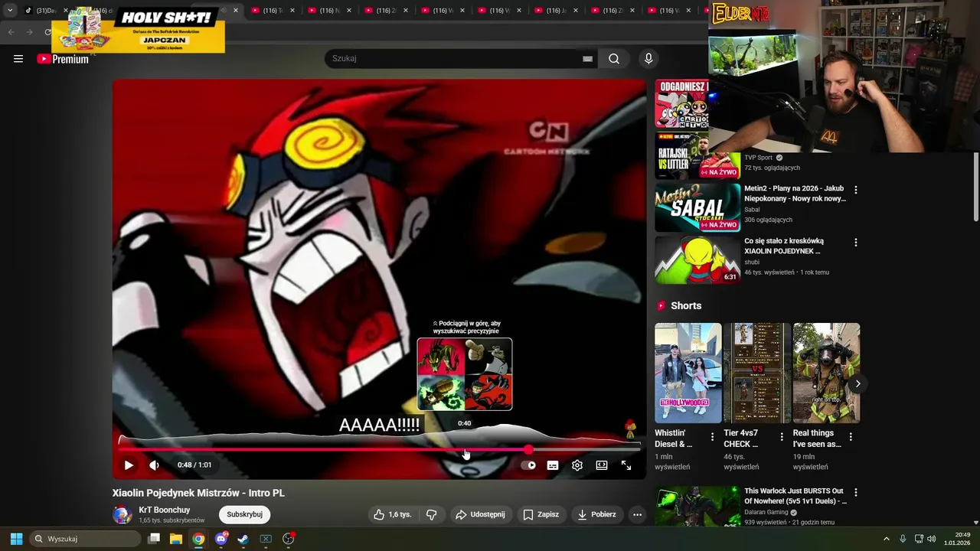Open Discord from taskbar
980x551 pixels.
pos(221,539)
